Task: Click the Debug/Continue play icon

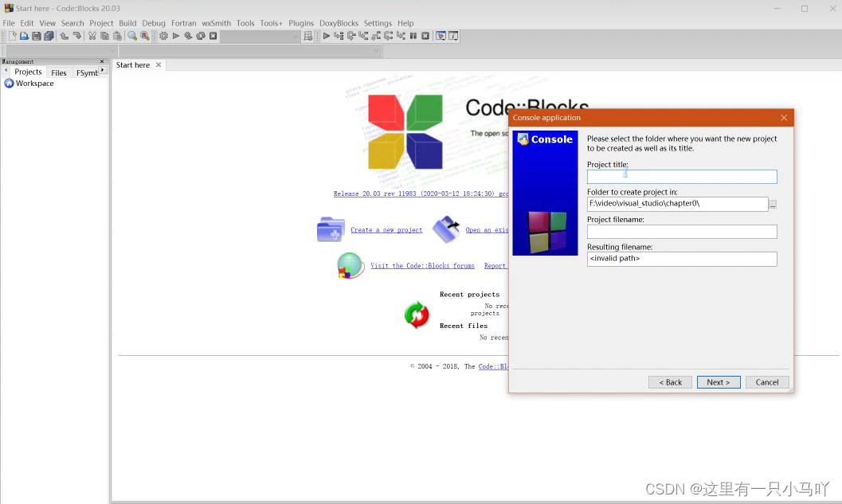Action: point(326,36)
